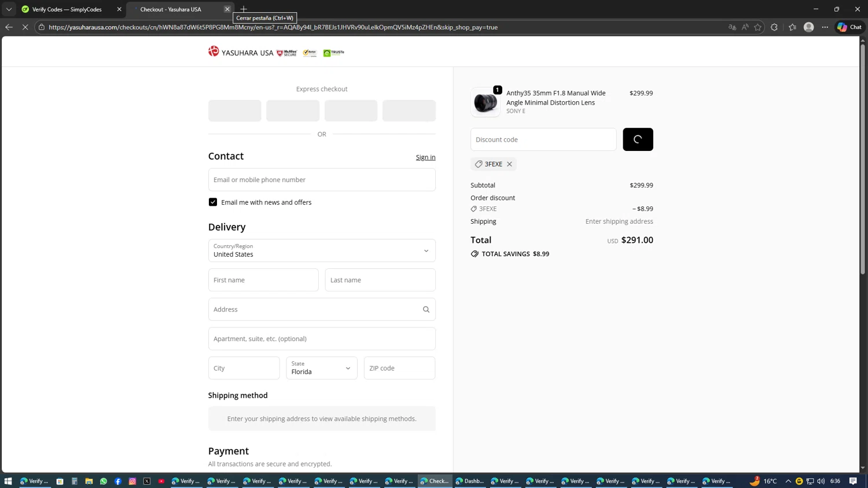Focus the Email or mobile phone number field
Viewport: 868px width, 488px height.
point(322,180)
